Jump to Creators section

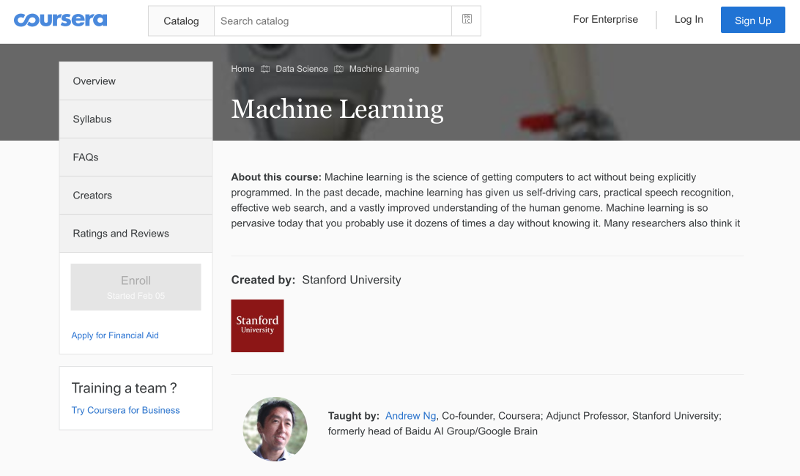pyautogui.click(x=136, y=195)
